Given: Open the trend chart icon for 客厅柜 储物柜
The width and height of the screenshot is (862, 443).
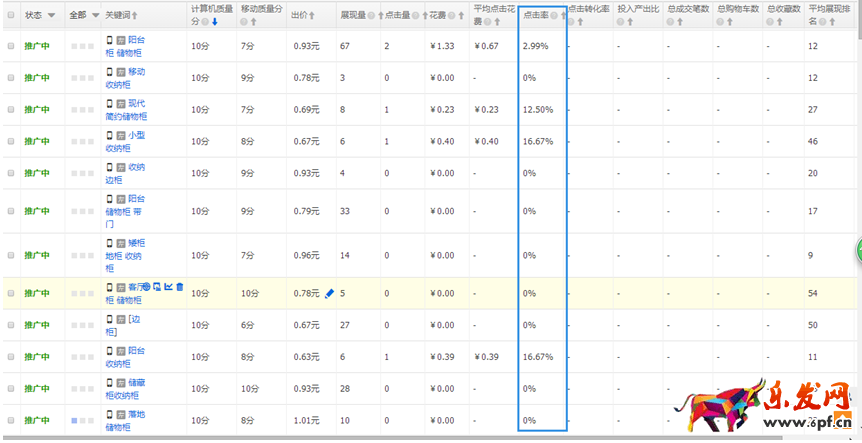Looking at the screenshot, I should [x=168, y=288].
